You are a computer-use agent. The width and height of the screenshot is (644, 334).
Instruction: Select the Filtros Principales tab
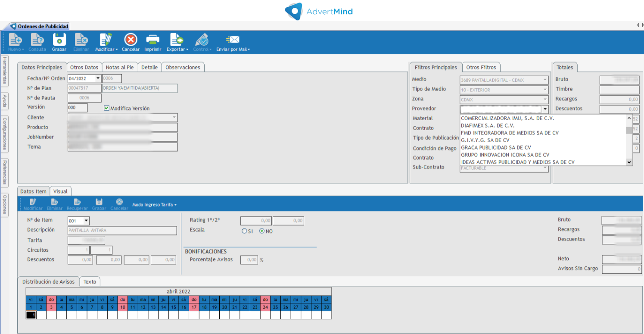pyautogui.click(x=436, y=67)
